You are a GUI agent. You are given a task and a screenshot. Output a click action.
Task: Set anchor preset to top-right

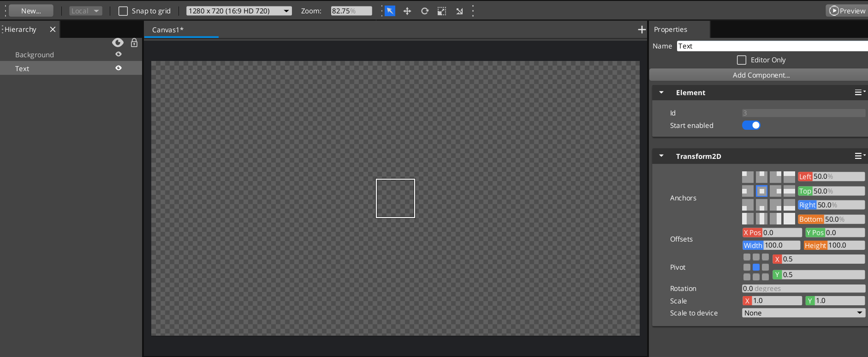pos(775,177)
